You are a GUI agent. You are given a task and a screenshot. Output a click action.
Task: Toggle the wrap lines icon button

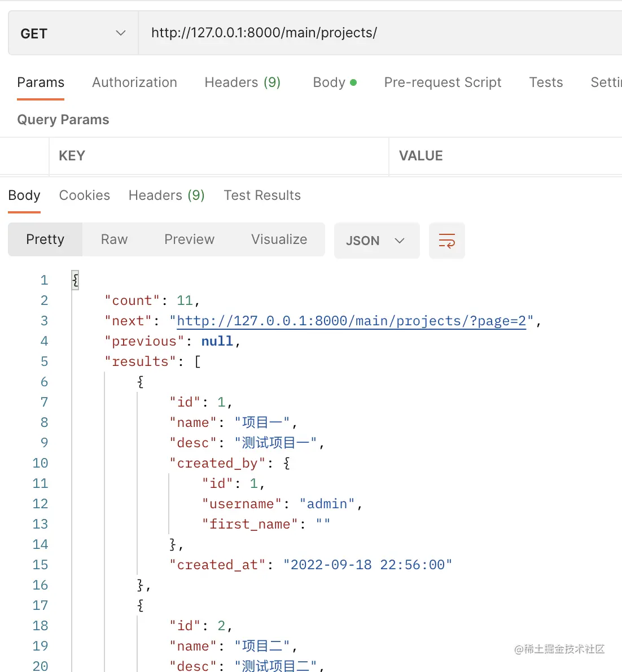click(x=446, y=241)
